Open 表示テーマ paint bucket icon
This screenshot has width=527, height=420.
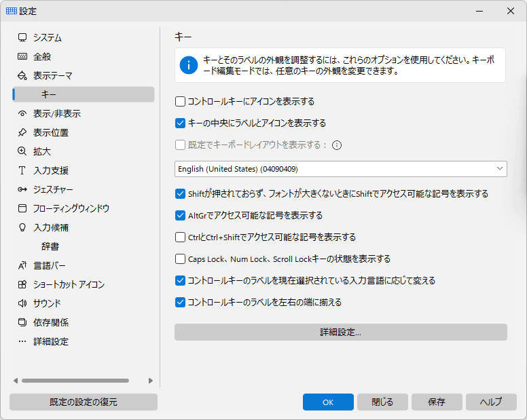[22, 75]
